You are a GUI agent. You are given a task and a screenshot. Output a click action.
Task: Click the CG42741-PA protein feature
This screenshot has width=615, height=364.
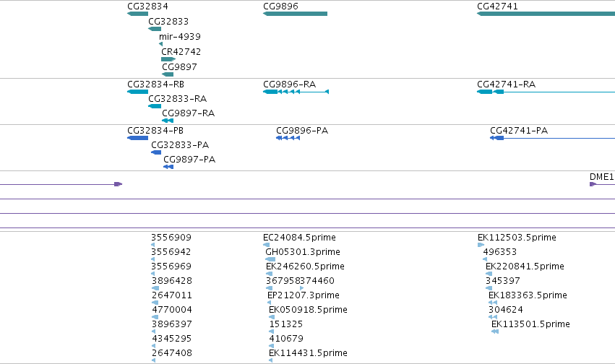552,138
